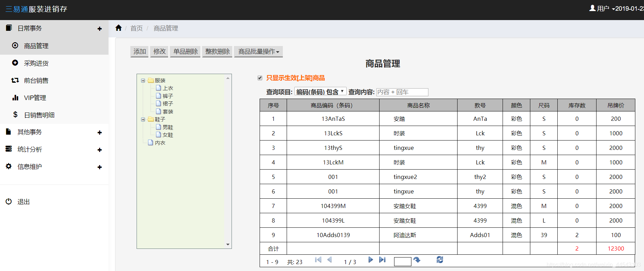
Task: Click the 添加 button
Action: (140, 52)
